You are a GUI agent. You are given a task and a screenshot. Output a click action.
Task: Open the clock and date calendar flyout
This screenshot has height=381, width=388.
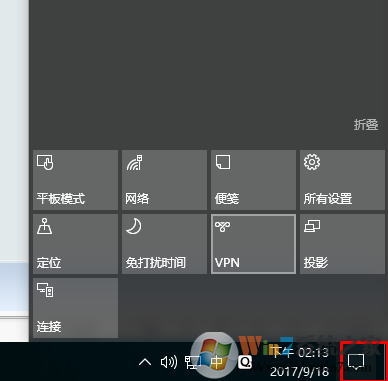click(299, 361)
